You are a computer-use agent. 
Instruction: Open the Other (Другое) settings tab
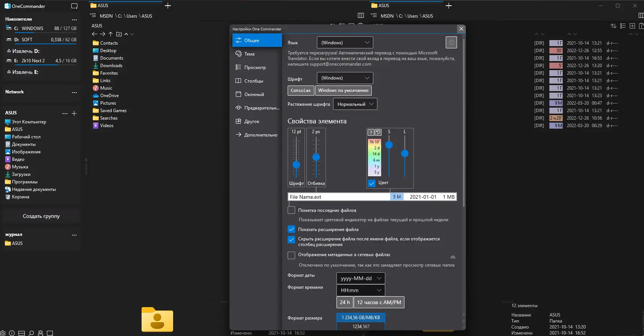[257, 121]
